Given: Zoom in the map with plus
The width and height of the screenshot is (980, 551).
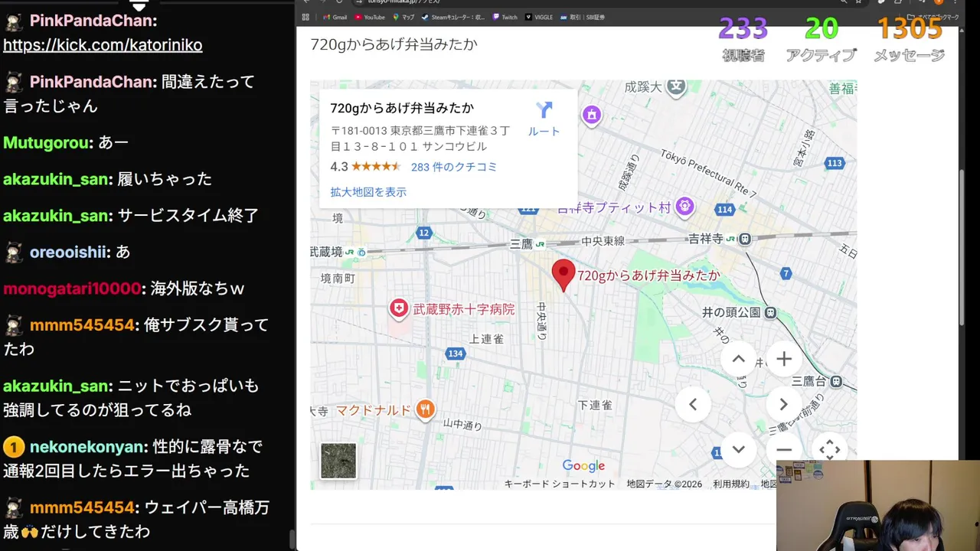Looking at the screenshot, I should (783, 359).
